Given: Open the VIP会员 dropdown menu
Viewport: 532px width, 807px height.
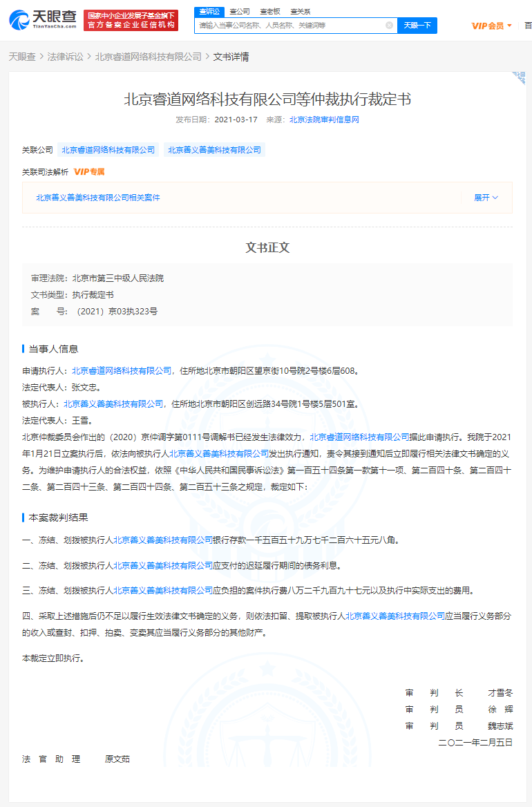Looking at the screenshot, I should tap(491, 26).
